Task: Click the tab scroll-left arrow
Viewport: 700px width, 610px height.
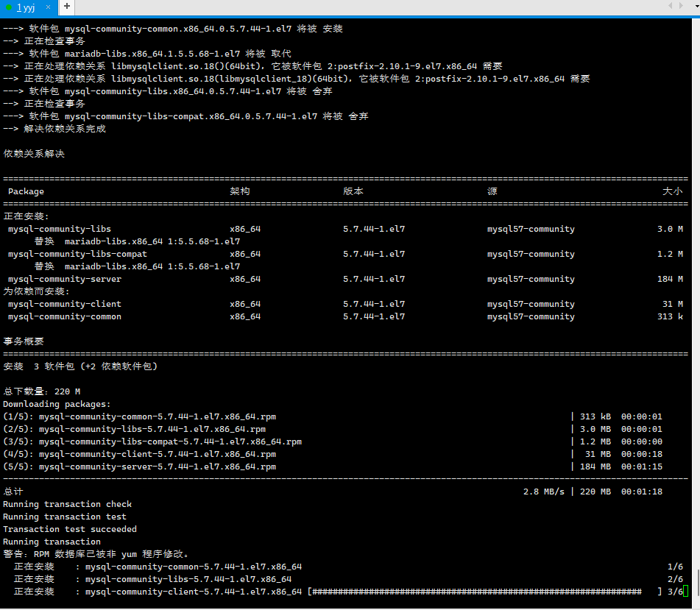Action: tap(670, 5)
